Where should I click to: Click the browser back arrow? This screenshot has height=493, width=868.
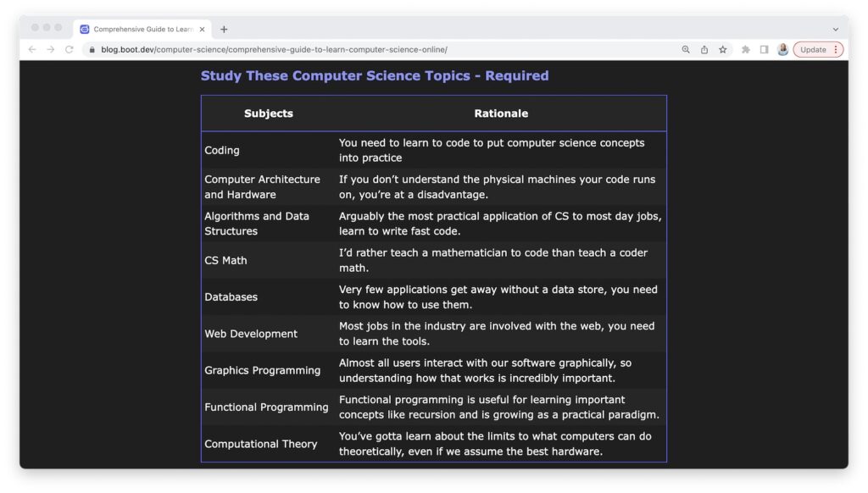(32, 50)
